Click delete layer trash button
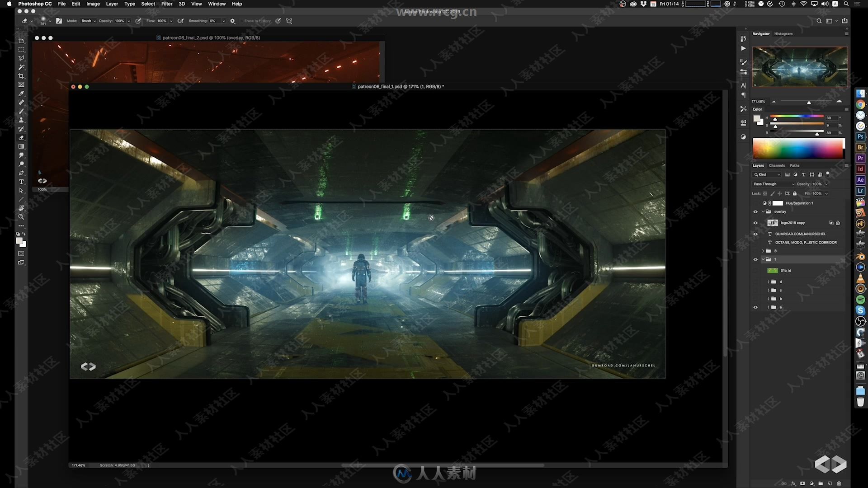The image size is (868, 488). point(839,483)
